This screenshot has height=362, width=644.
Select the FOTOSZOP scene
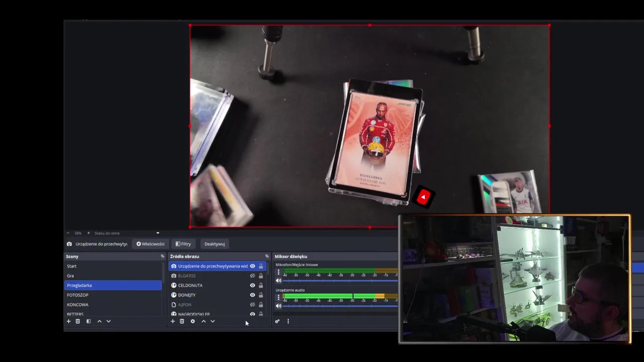113,295
